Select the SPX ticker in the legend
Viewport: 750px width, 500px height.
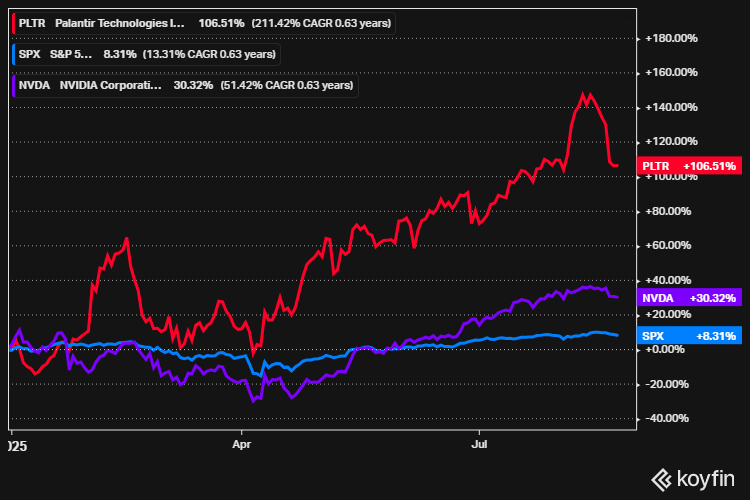click(x=31, y=54)
